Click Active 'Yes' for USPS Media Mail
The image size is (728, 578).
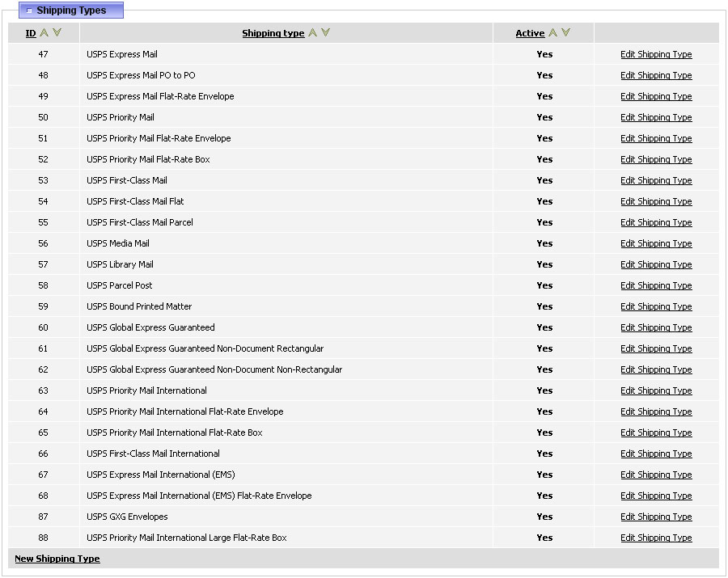[x=544, y=243]
